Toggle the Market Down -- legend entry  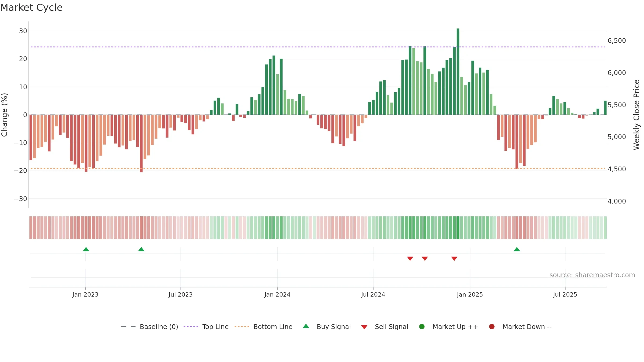pyautogui.click(x=520, y=327)
